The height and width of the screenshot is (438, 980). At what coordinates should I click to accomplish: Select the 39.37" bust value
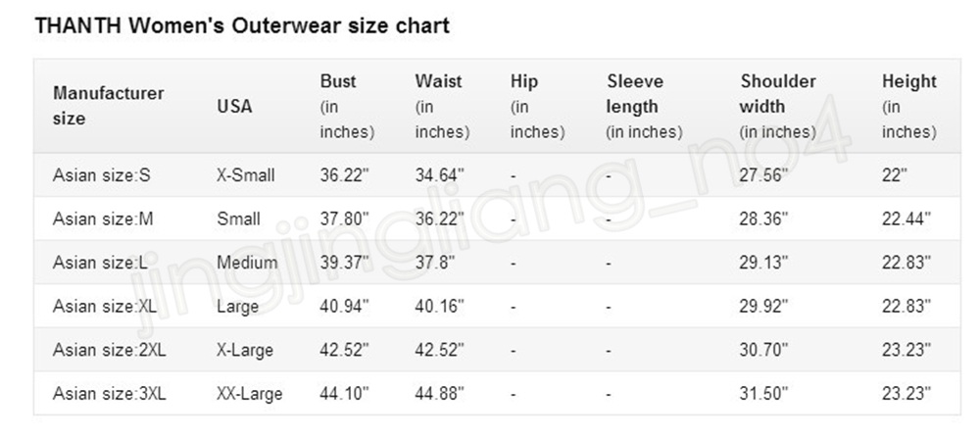[344, 263]
